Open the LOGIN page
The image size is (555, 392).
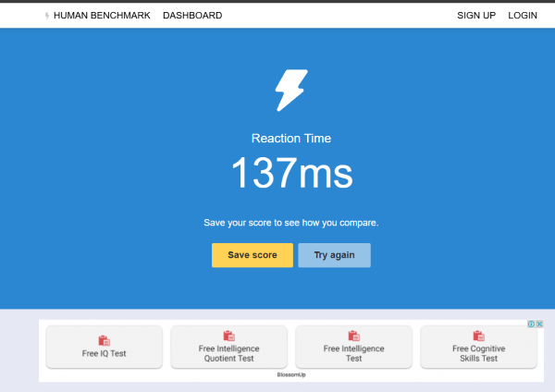(523, 16)
